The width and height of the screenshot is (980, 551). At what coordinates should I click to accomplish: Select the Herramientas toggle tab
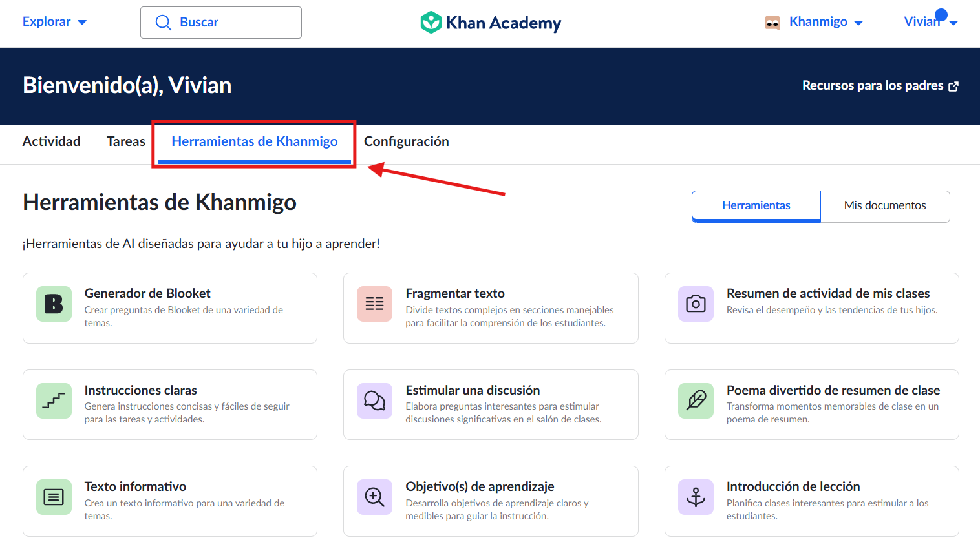(x=756, y=206)
